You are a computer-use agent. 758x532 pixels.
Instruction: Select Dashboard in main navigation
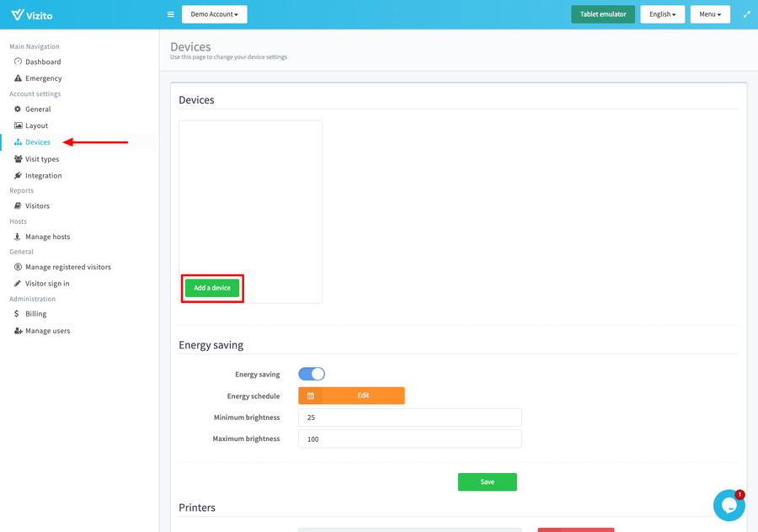tap(42, 62)
